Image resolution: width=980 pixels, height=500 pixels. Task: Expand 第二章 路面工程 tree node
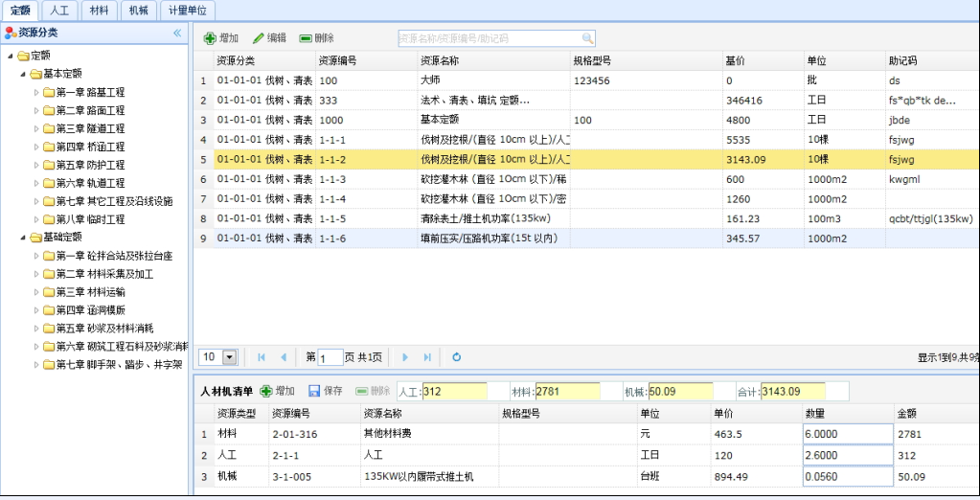36,110
